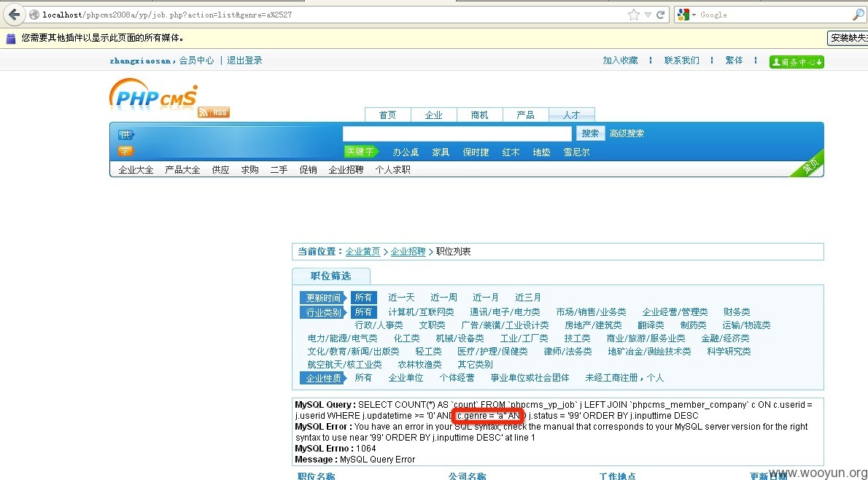This screenshot has height=480, width=868.
Task: Select the orange 求 toggle
Action: 125,150
